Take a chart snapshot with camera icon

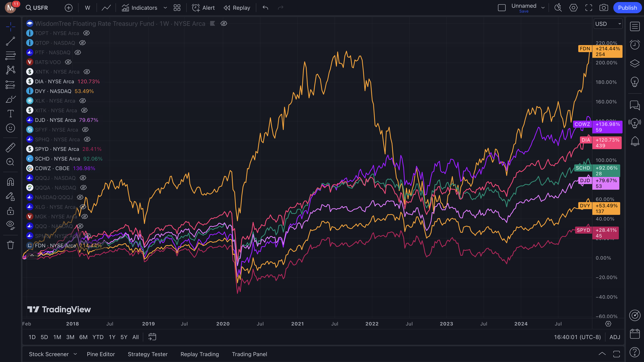(x=604, y=8)
